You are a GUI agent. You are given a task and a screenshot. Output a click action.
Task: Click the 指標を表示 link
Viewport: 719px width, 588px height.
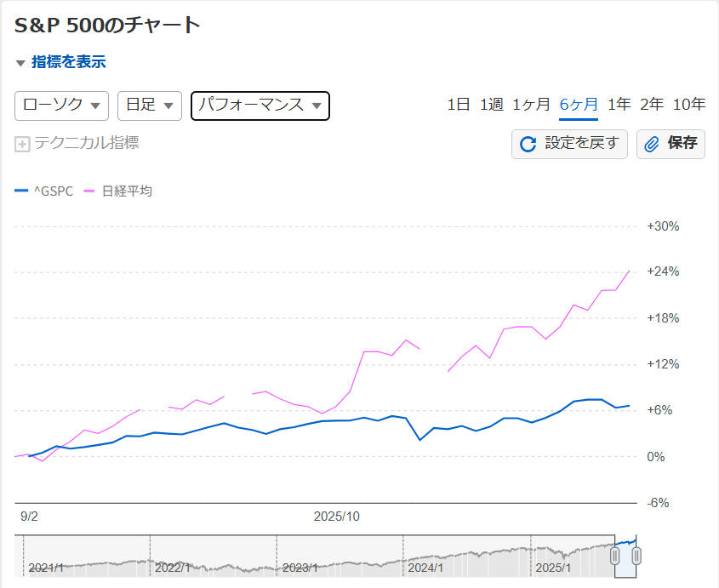(68, 62)
